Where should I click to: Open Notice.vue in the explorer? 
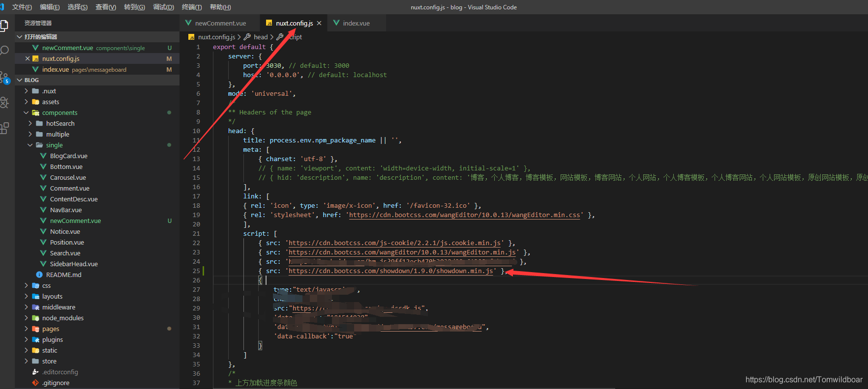click(x=65, y=231)
